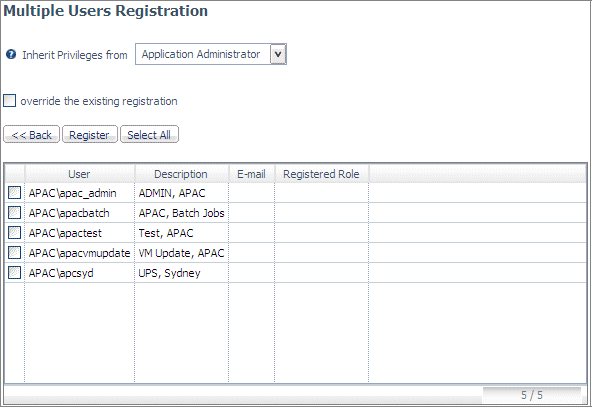Check the APAC\apacbatch user checkbox

point(14,213)
